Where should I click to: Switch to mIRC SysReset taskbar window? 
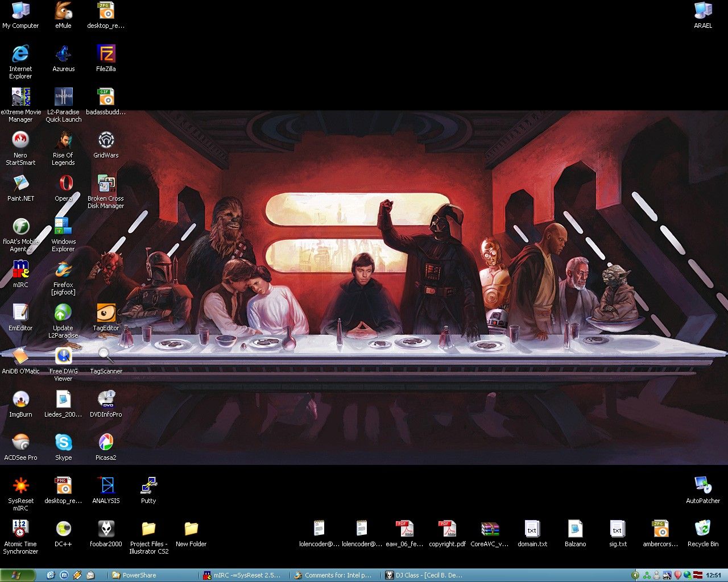tap(243, 575)
